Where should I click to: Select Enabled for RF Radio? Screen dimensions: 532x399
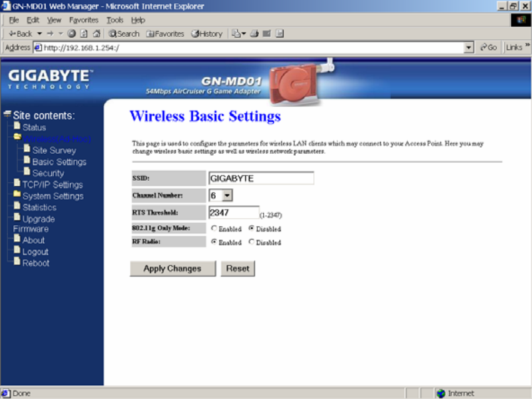(x=214, y=242)
